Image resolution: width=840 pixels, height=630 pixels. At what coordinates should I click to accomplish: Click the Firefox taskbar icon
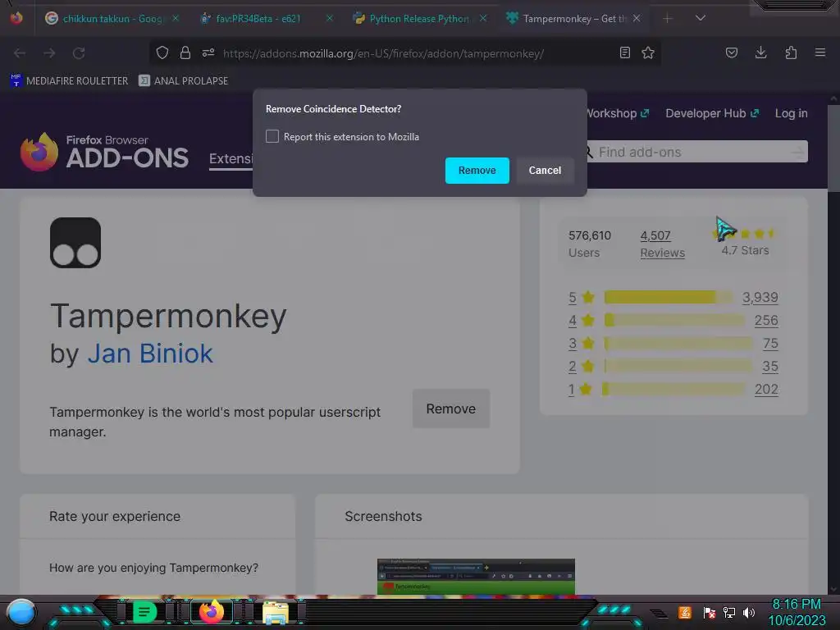pyautogui.click(x=211, y=612)
